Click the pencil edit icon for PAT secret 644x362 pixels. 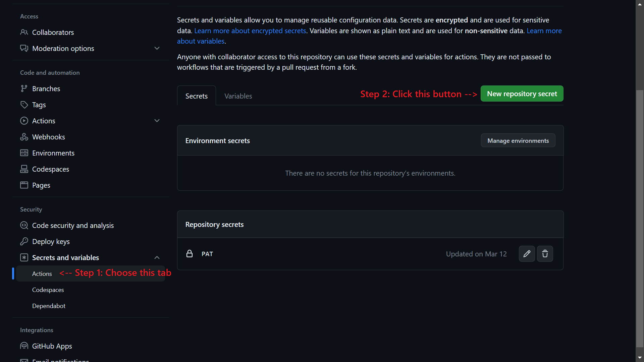click(527, 254)
